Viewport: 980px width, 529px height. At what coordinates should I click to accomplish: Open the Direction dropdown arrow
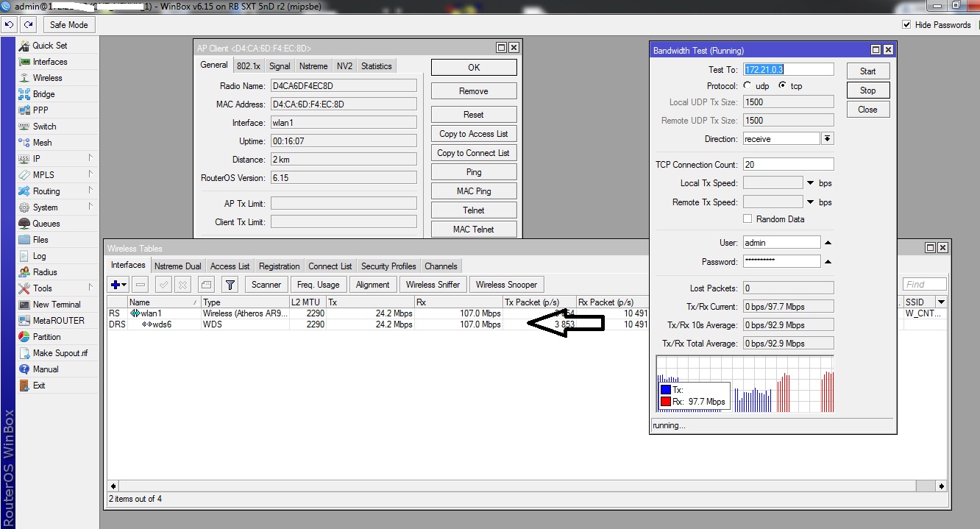click(828, 139)
